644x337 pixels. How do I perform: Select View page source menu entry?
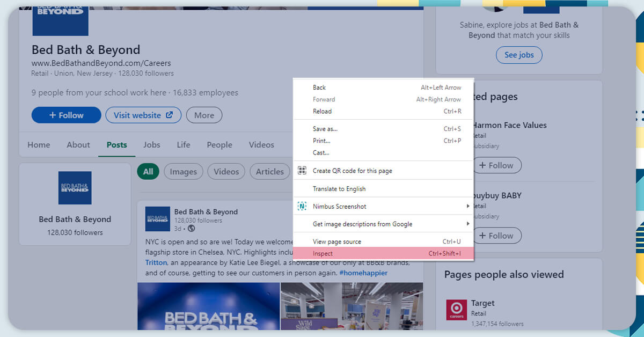(x=383, y=241)
